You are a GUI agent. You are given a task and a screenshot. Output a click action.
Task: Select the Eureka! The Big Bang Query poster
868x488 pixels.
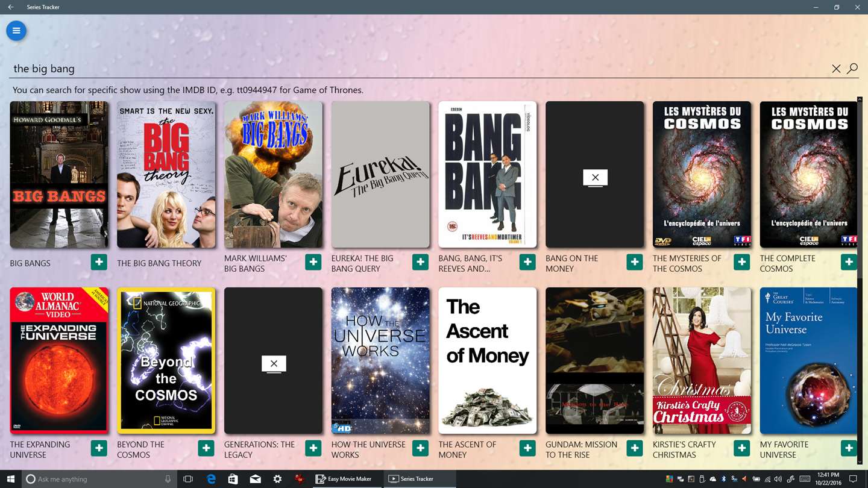tap(380, 175)
